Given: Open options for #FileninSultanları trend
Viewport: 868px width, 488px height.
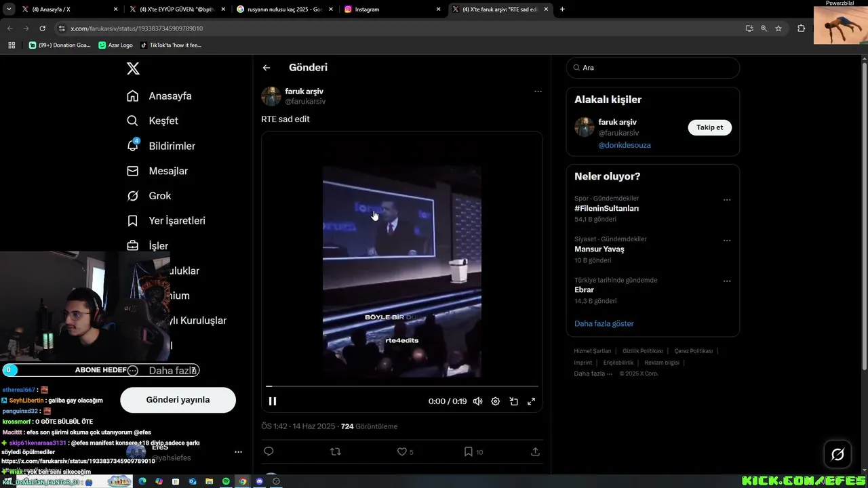Looking at the screenshot, I should pos(727,200).
